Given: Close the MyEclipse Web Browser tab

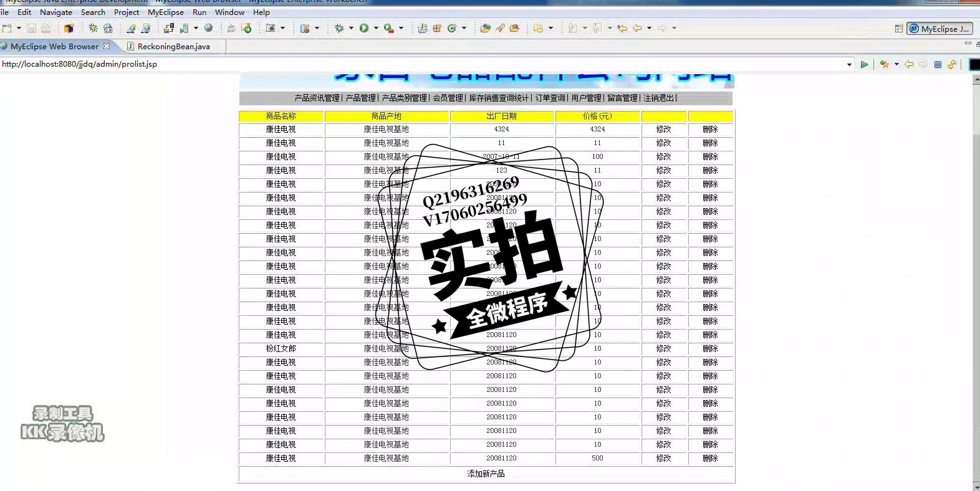Looking at the screenshot, I should click(x=107, y=46).
